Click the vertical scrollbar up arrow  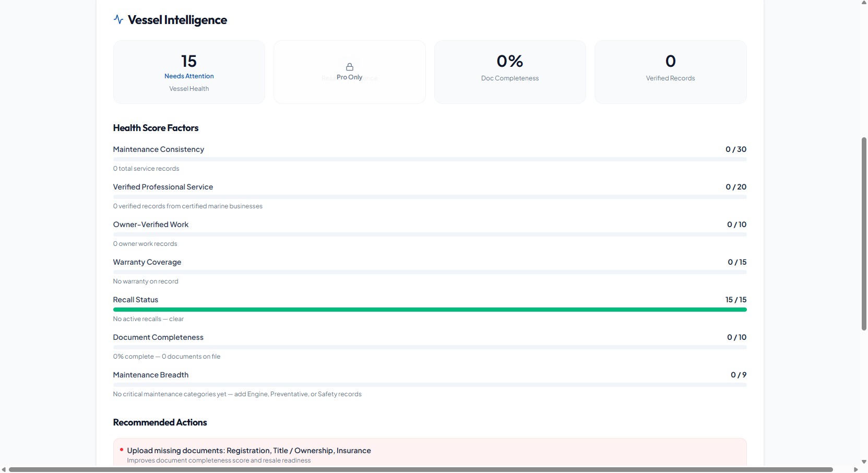[864, 3]
